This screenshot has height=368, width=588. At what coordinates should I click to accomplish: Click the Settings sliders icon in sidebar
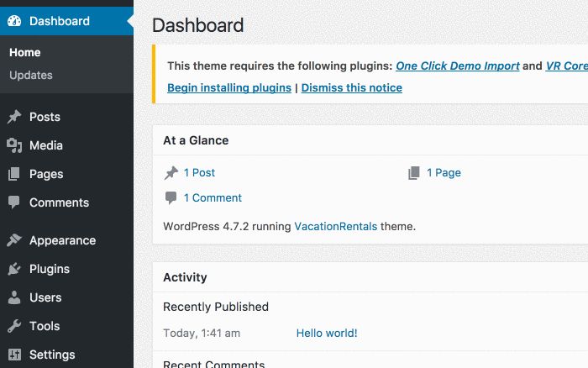[x=14, y=355]
